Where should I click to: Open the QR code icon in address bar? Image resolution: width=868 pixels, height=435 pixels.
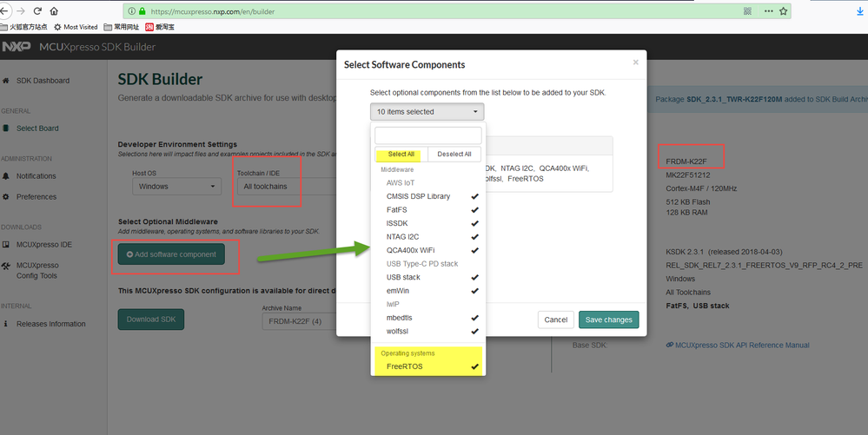point(747,11)
